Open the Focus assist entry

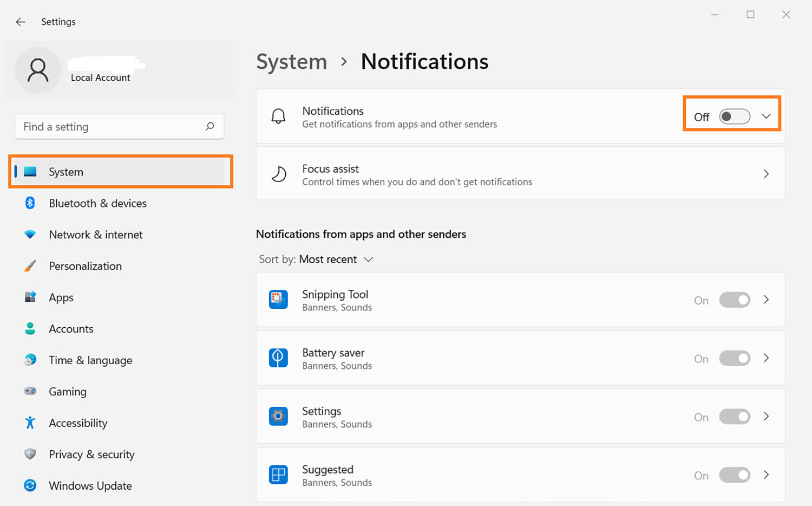(x=520, y=174)
